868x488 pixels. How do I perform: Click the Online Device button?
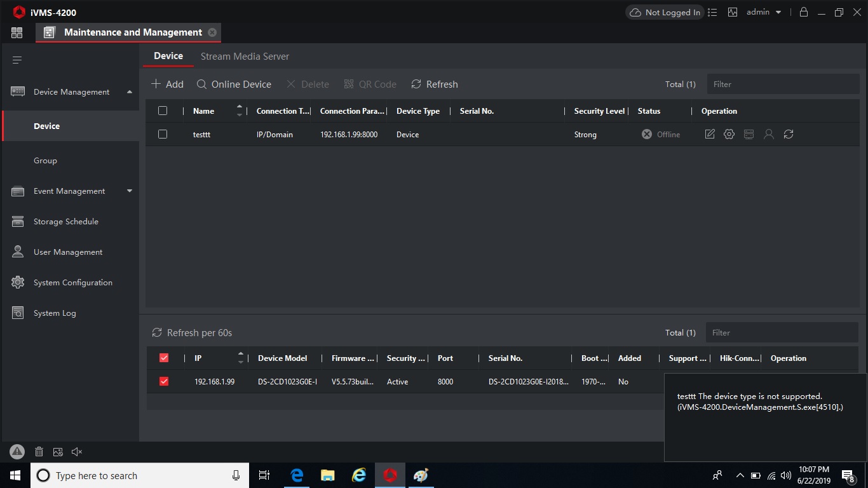click(x=234, y=84)
